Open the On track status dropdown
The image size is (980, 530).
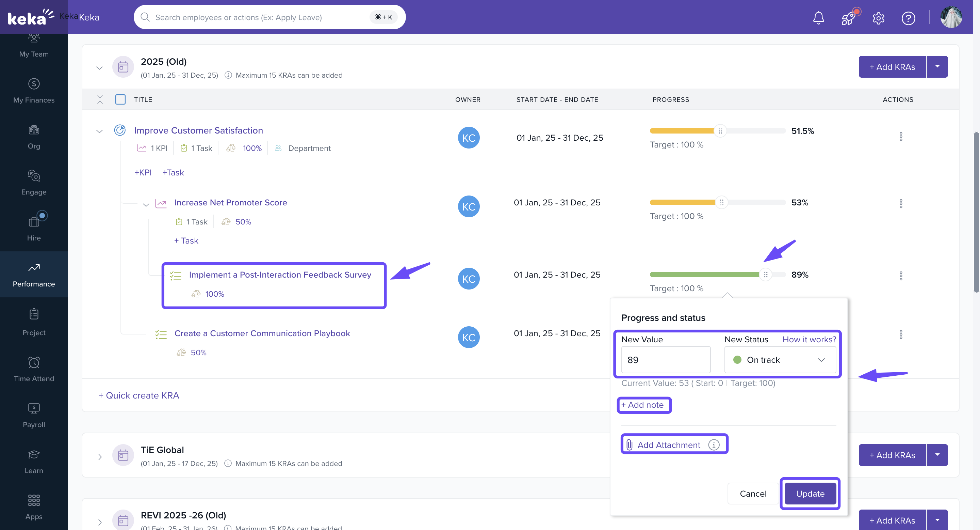pyautogui.click(x=780, y=360)
